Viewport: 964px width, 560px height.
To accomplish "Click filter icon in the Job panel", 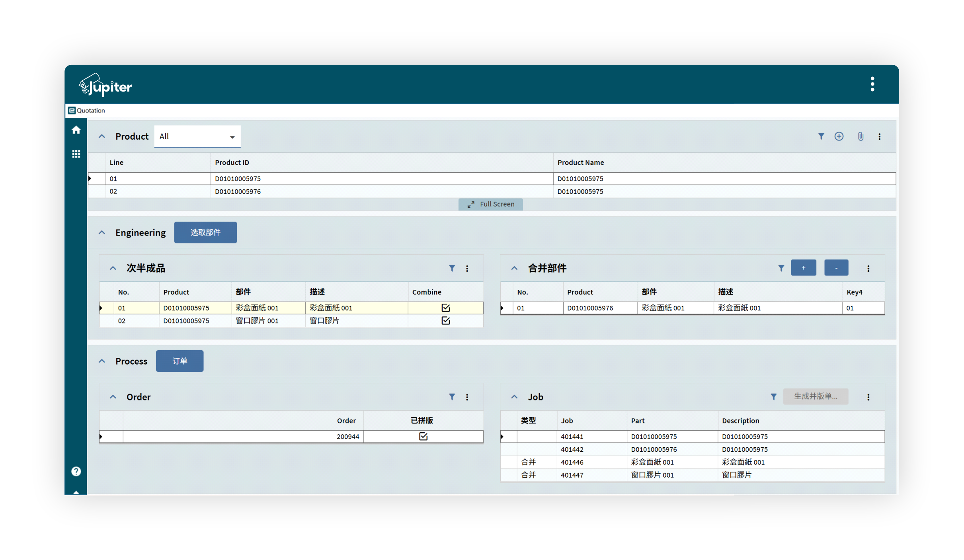I will pyautogui.click(x=773, y=397).
